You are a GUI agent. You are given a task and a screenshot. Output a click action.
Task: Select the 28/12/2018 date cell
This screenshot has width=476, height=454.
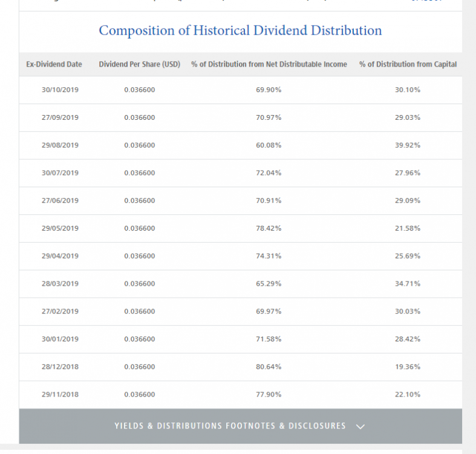(60, 367)
